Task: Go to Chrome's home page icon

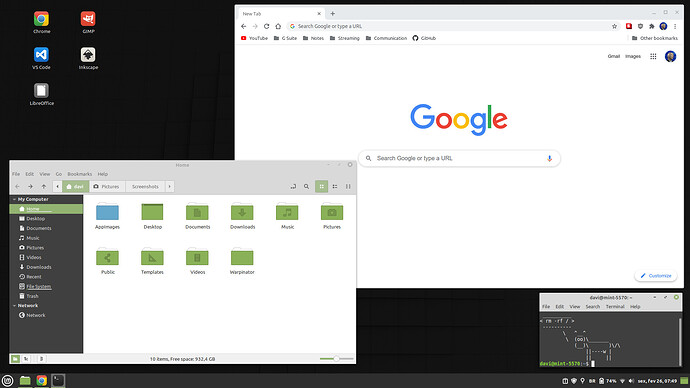Action: click(x=278, y=26)
